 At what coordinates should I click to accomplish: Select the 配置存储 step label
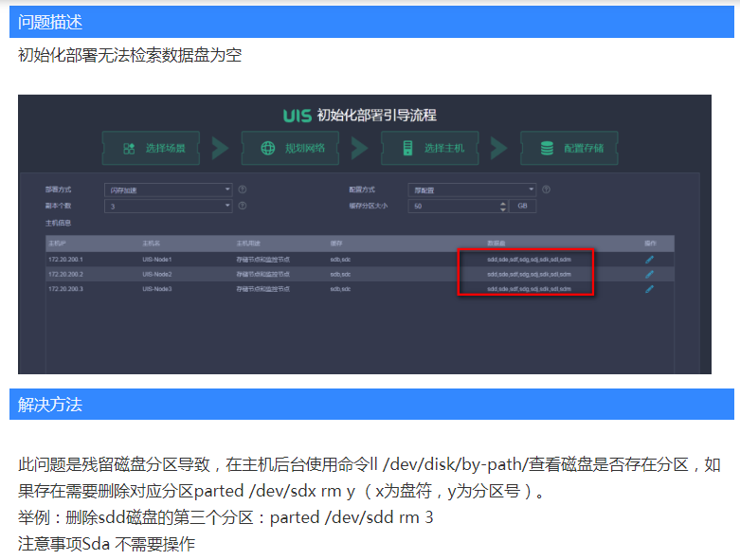(584, 149)
